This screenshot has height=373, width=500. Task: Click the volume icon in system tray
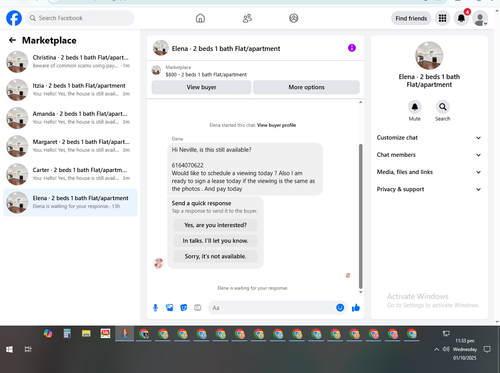pos(446,349)
